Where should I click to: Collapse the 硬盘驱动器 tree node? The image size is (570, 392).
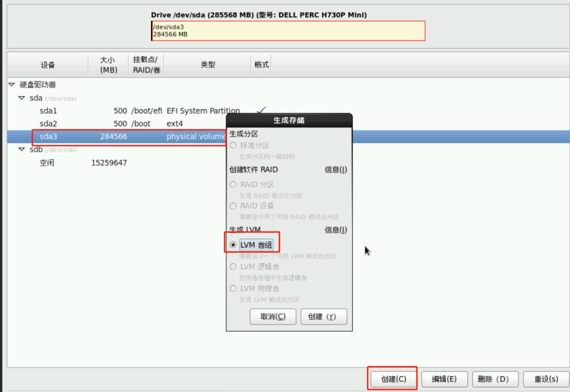[12, 84]
